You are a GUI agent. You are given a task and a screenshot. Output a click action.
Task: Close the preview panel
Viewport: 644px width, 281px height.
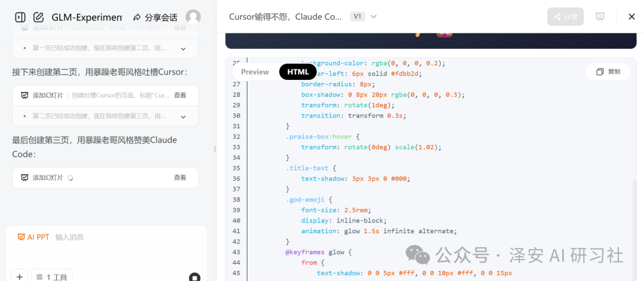[x=631, y=17]
